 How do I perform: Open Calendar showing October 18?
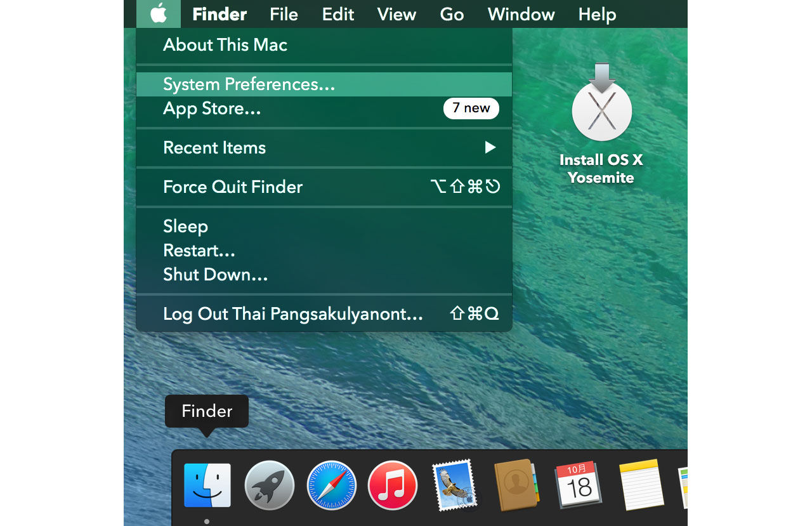[578, 485]
